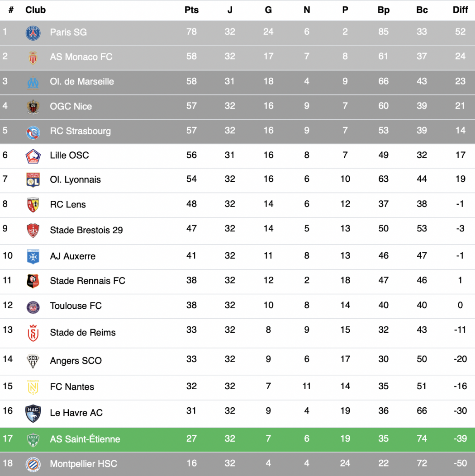This screenshot has width=475, height=476.
Task: Select the Angers SCO row name
Action: pyautogui.click(x=76, y=360)
